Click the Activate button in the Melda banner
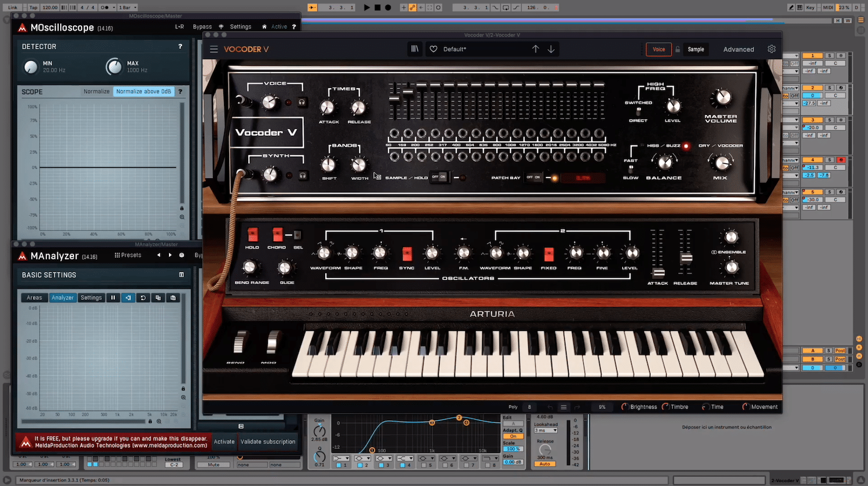The image size is (868, 486). pos(225,441)
